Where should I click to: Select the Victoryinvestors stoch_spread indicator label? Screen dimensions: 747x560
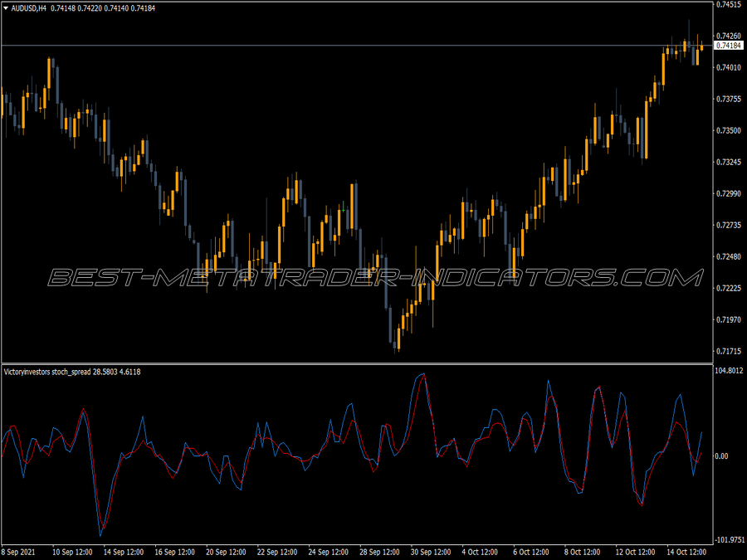(x=51, y=372)
